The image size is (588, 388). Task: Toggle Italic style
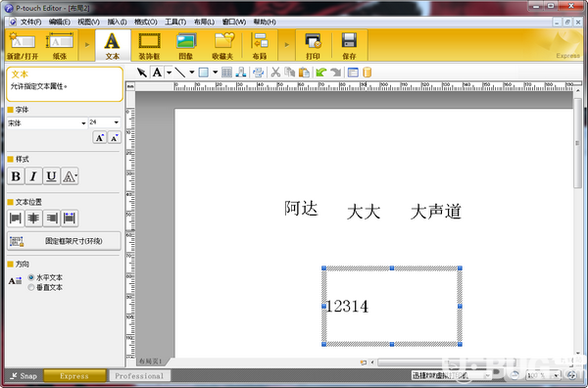point(33,176)
